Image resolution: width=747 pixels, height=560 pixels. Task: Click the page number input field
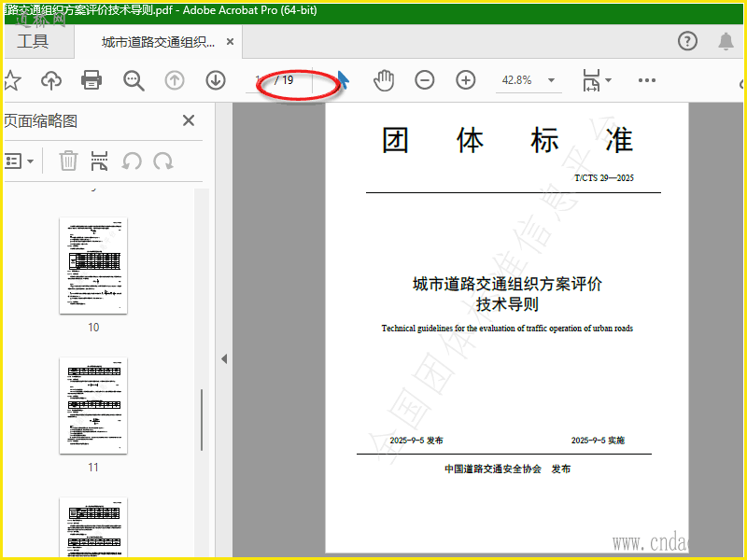coord(259,80)
